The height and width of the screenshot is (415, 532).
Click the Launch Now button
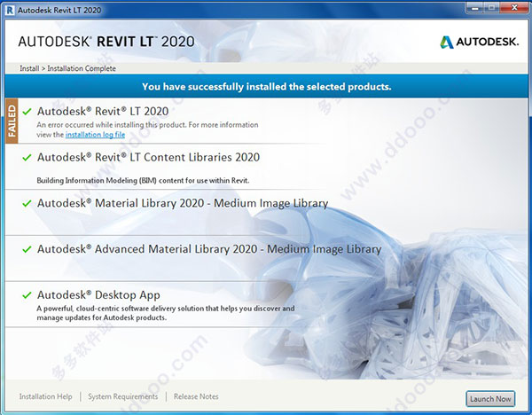click(490, 399)
